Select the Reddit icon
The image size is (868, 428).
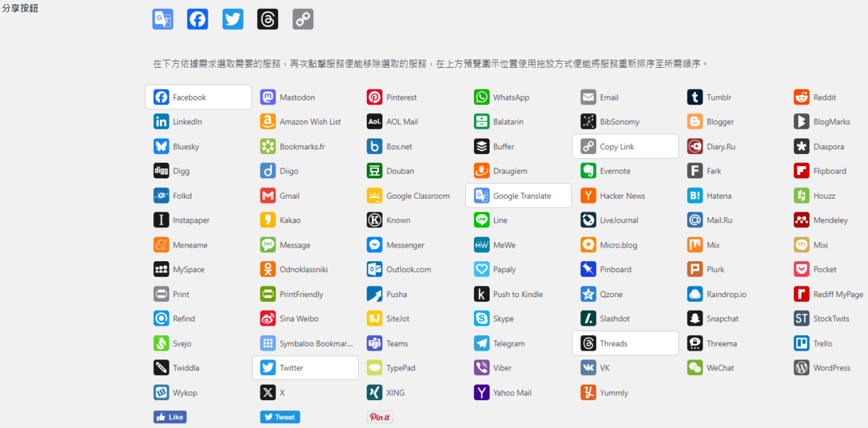click(x=802, y=97)
